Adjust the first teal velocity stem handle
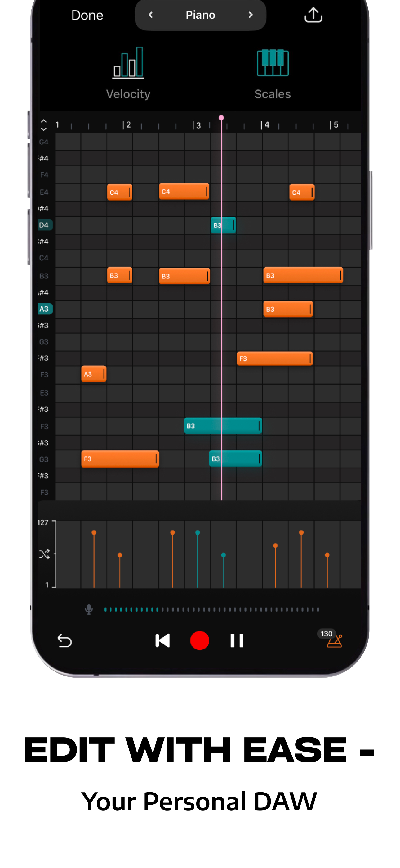This screenshot has width=400, height=868. tap(198, 533)
